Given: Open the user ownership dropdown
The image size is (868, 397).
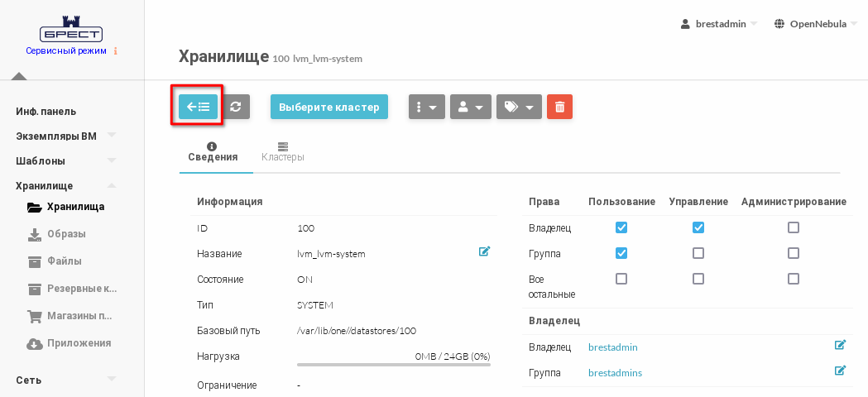Looking at the screenshot, I should [471, 107].
